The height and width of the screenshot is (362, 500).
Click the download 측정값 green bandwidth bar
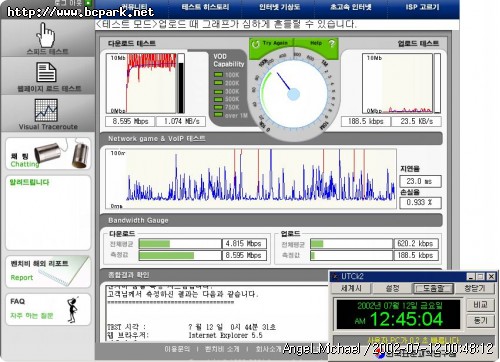[x=166, y=255]
